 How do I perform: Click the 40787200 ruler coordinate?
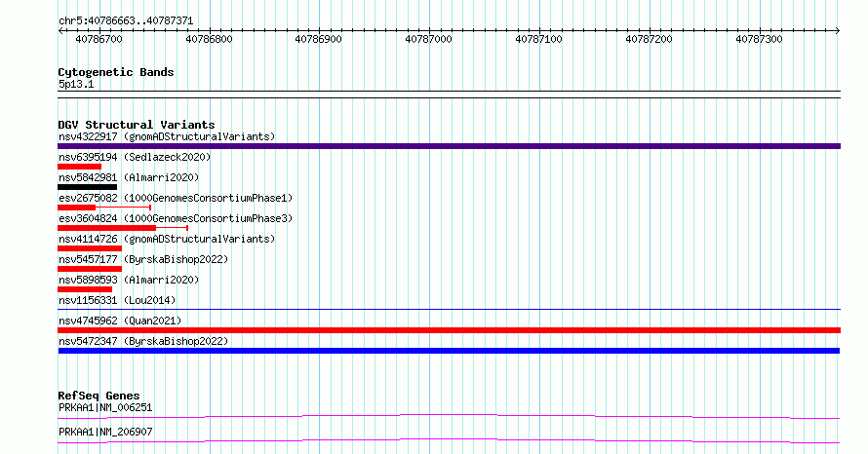click(649, 39)
